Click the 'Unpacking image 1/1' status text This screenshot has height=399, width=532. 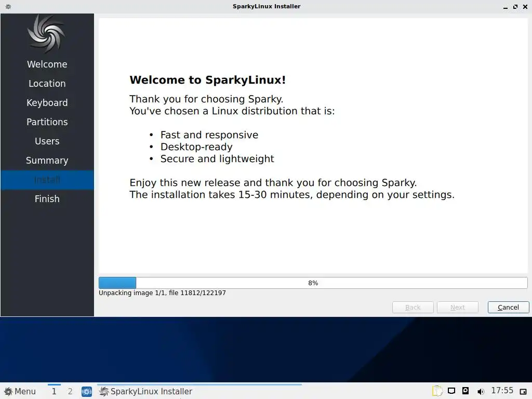pos(162,293)
